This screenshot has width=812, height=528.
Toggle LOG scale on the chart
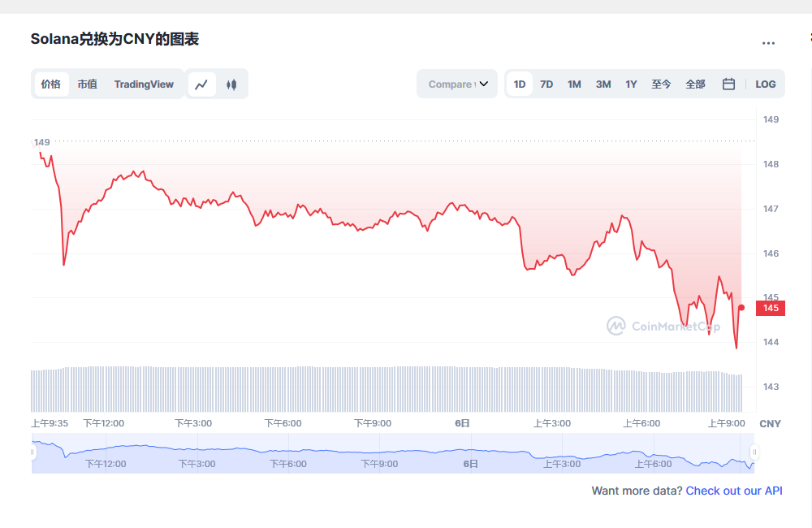click(766, 84)
